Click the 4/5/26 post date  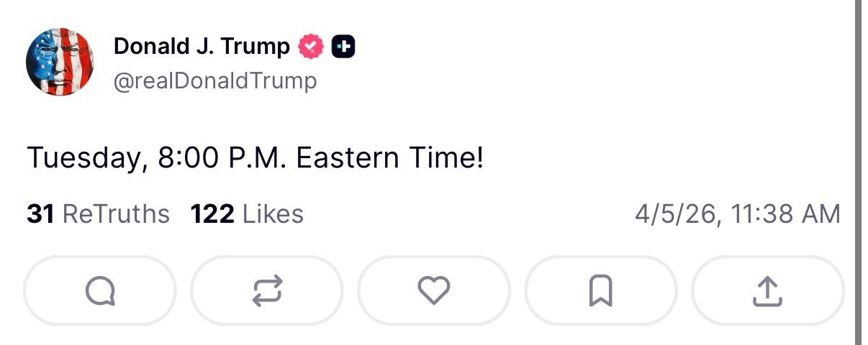point(677,214)
